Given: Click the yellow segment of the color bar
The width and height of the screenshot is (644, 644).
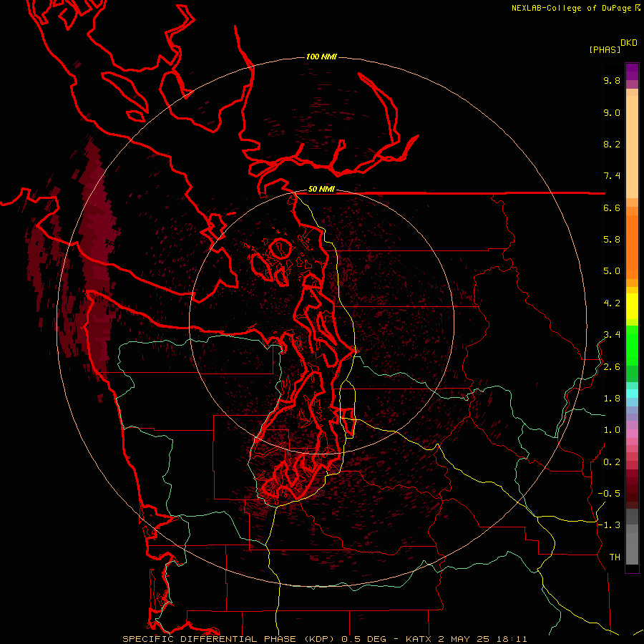Looking at the screenshot, I should tap(632, 306).
